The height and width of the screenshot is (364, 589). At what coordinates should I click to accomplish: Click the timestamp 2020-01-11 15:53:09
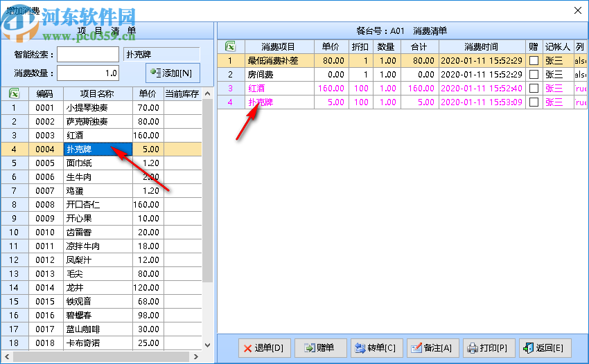pyautogui.click(x=482, y=102)
